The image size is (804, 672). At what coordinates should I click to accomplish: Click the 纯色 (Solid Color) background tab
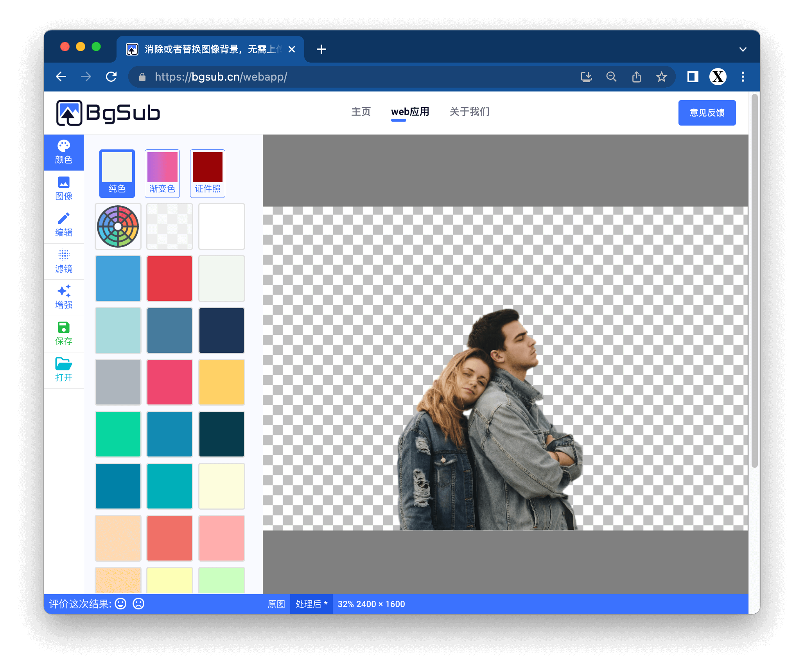(117, 172)
